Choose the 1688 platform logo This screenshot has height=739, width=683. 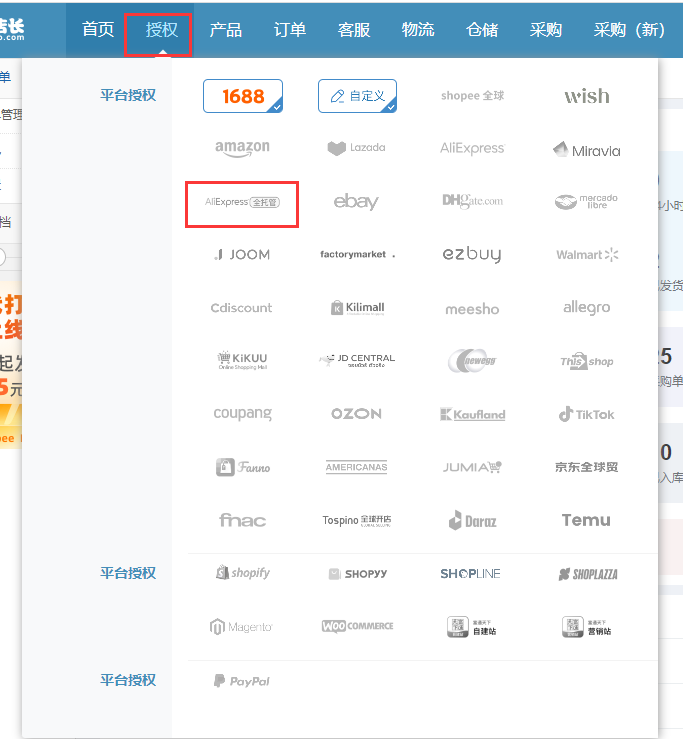243,96
